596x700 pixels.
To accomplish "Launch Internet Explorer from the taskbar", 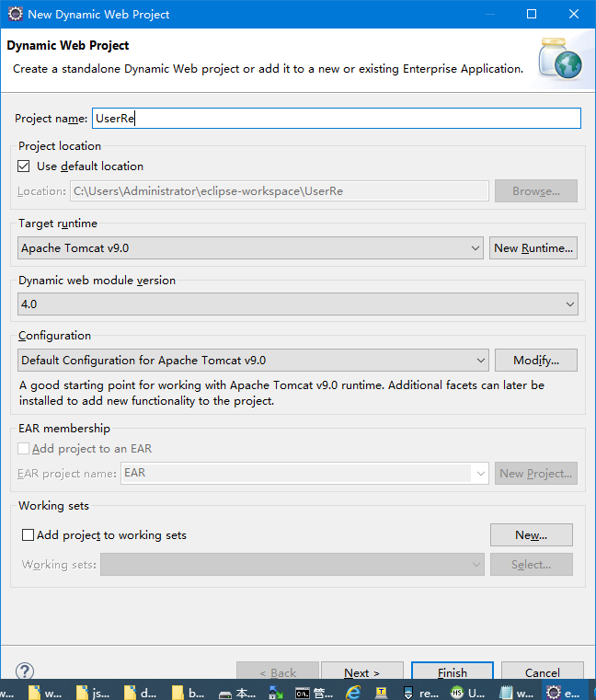I will click(353, 693).
